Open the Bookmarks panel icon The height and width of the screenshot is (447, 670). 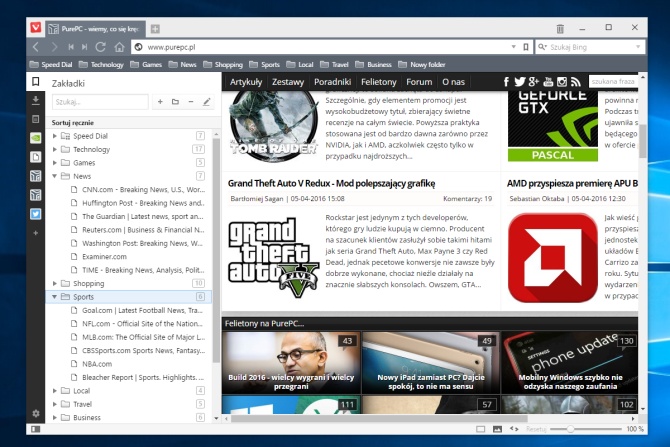click(x=36, y=81)
